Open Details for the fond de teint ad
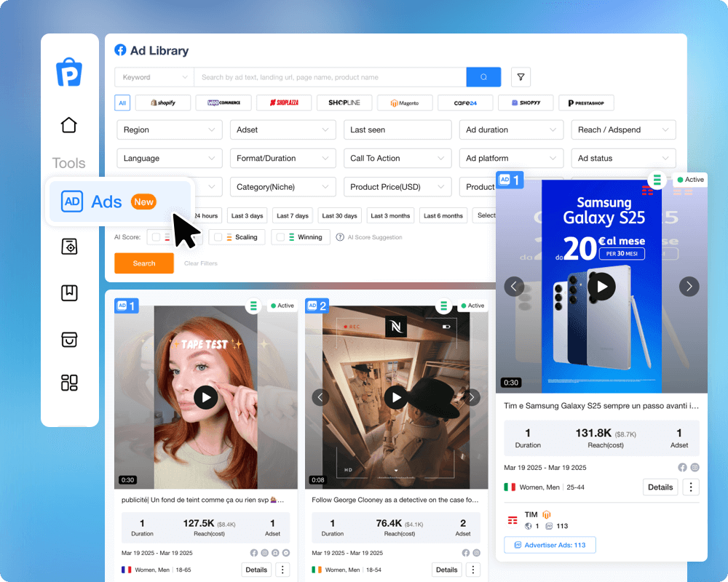The image size is (728, 582). pyautogui.click(x=256, y=570)
